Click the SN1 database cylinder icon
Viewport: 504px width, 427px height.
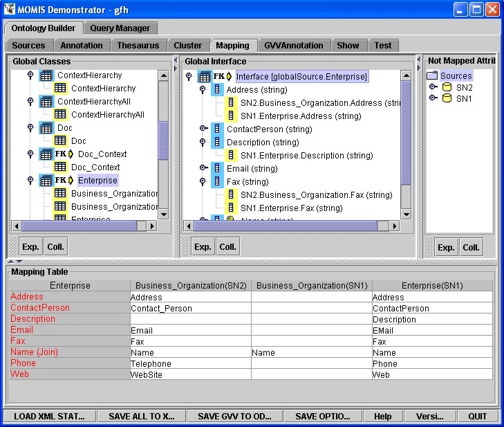click(447, 98)
